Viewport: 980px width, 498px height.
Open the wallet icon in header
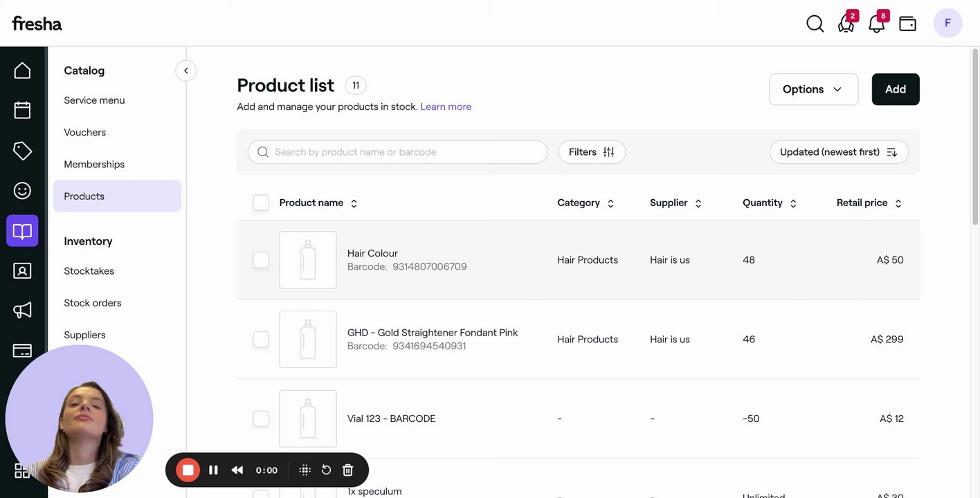(907, 24)
